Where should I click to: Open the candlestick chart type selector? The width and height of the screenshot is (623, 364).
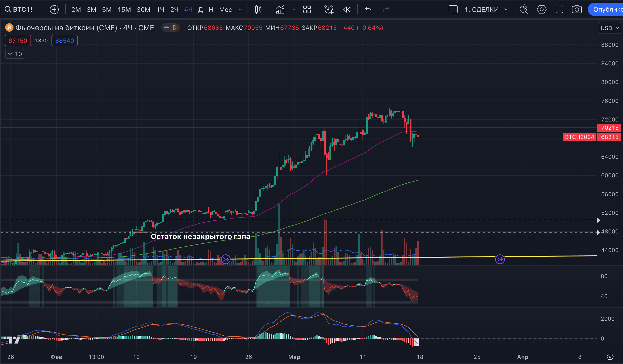[x=258, y=9]
